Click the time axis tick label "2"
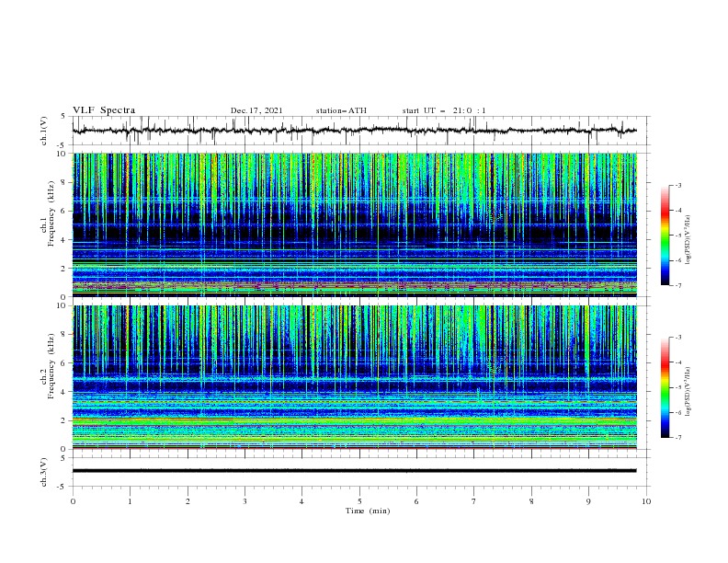 (188, 501)
